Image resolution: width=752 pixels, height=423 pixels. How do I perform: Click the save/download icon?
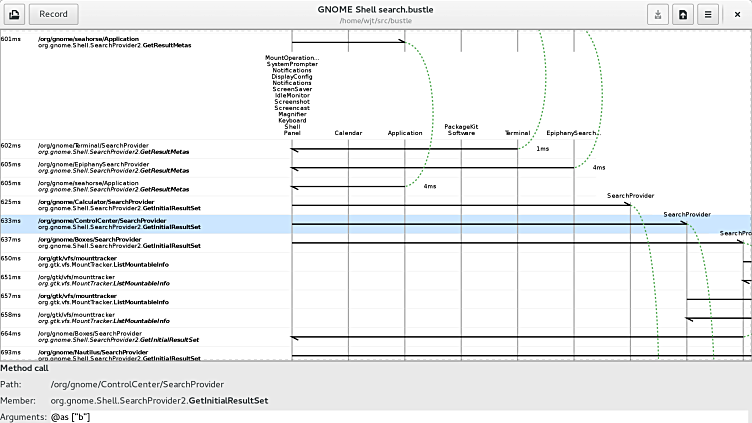click(659, 14)
